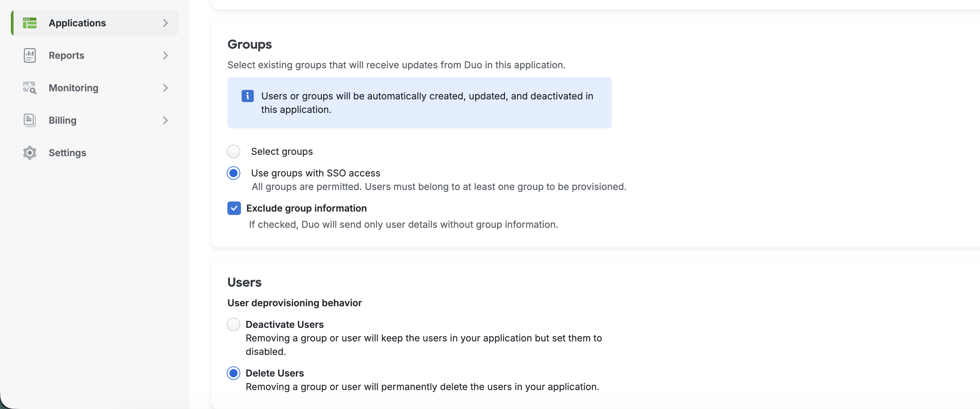Click the 'Select groups' label text
This screenshot has height=409, width=980.
(x=282, y=152)
